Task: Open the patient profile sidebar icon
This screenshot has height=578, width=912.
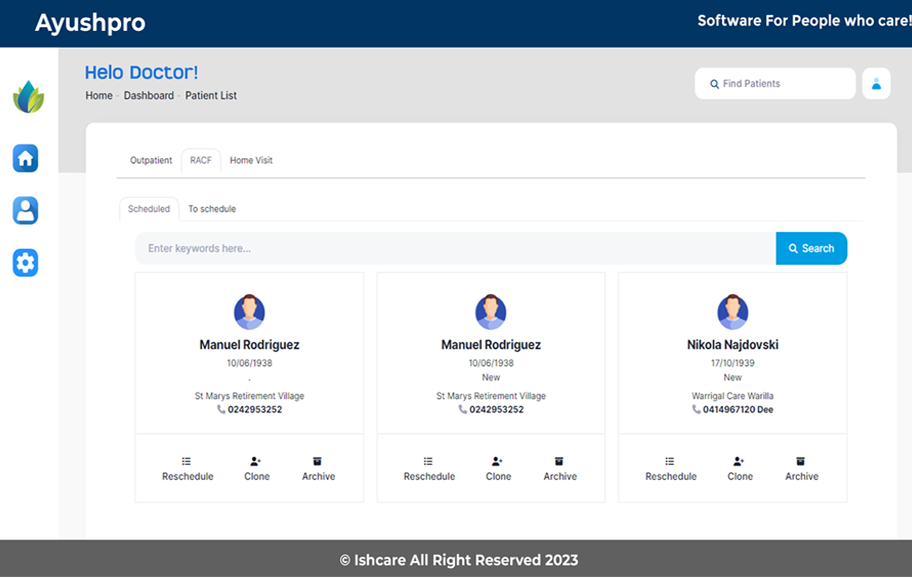Action: (x=25, y=210)
